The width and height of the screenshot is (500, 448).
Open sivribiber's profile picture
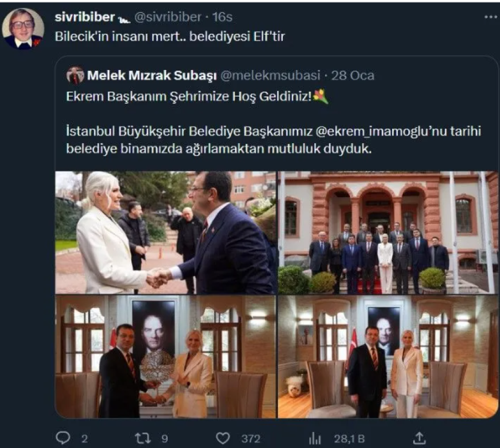tap(23, 29)
